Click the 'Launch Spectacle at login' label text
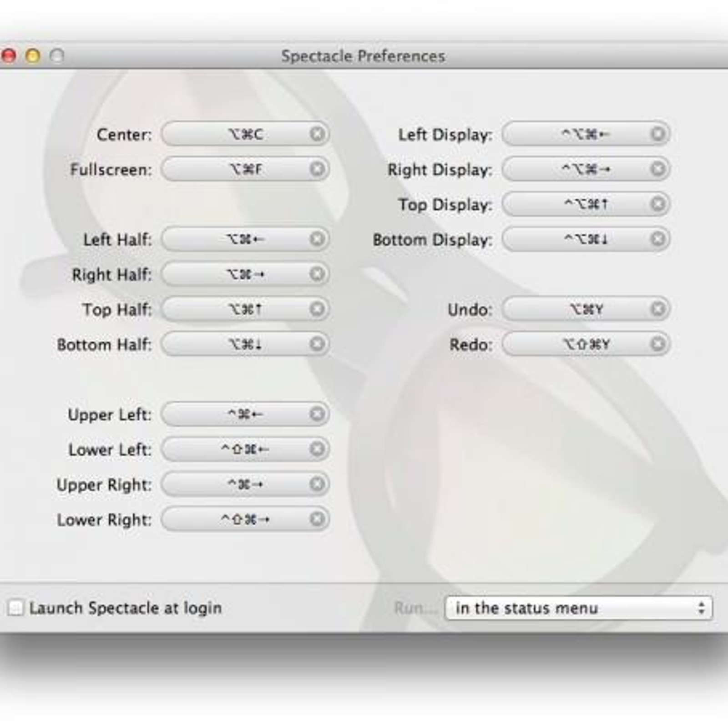Screen dimensions: 728x728 [x=126, y=608]
